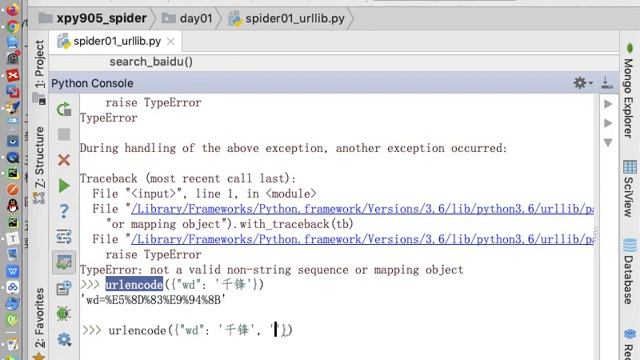
Task: Open the Typora T icon in the dock
Action: (13, 239)
